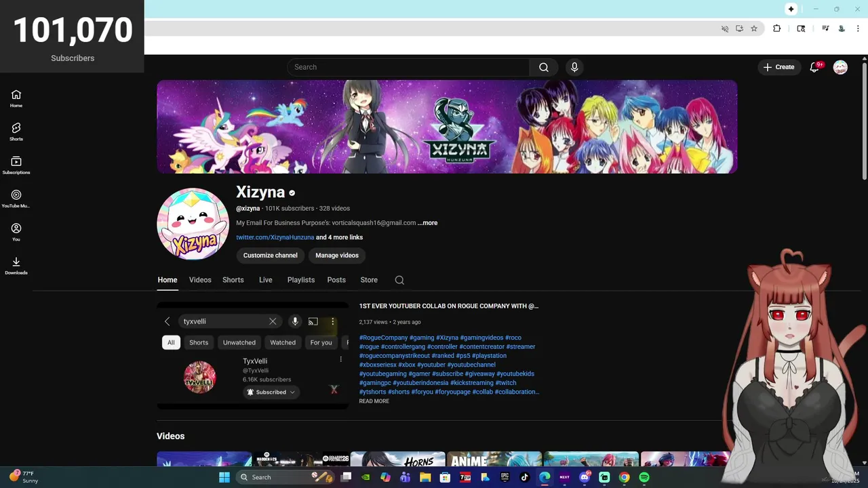Image resolution: width=868 pixels, height=488 pixels.
Task: Open Copilot from the taskbar
Action: (x=385, y=477)
